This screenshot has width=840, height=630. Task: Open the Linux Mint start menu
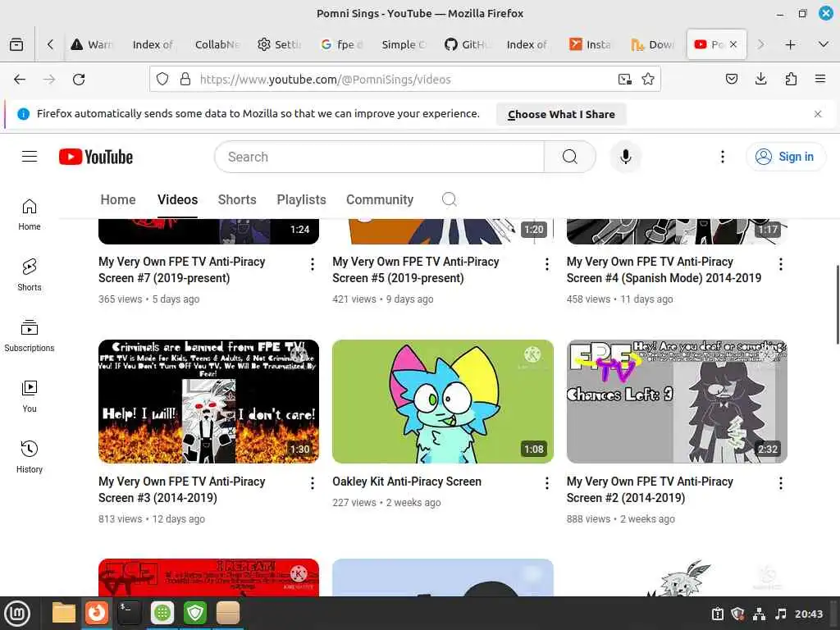click(x=17, y=613)
